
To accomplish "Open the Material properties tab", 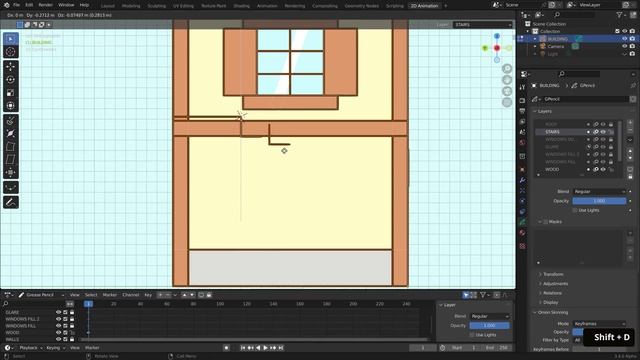I will 522,233.
